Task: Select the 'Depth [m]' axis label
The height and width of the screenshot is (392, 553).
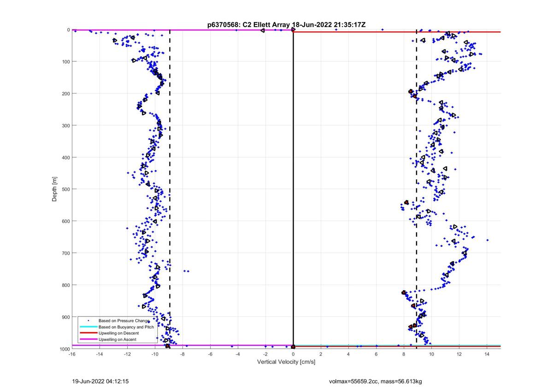Action: [x=55, y=189]
